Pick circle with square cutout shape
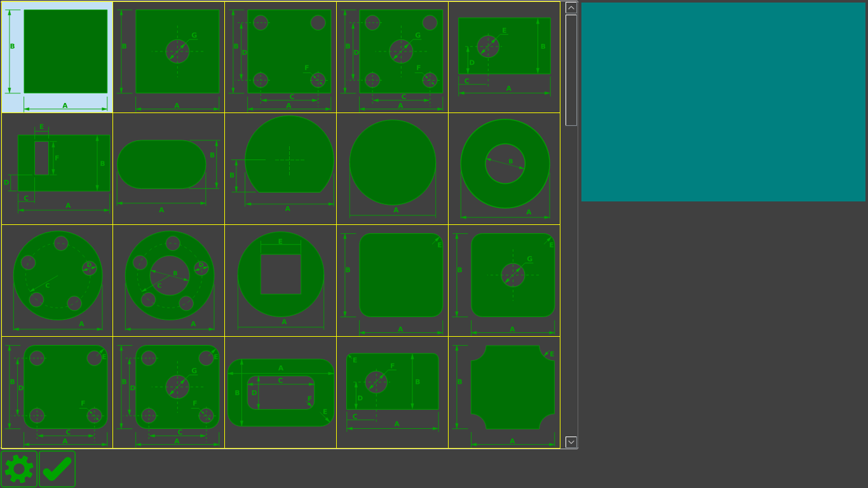The width and height of the screenshot is (868, 488). click(x=281, y=281)
